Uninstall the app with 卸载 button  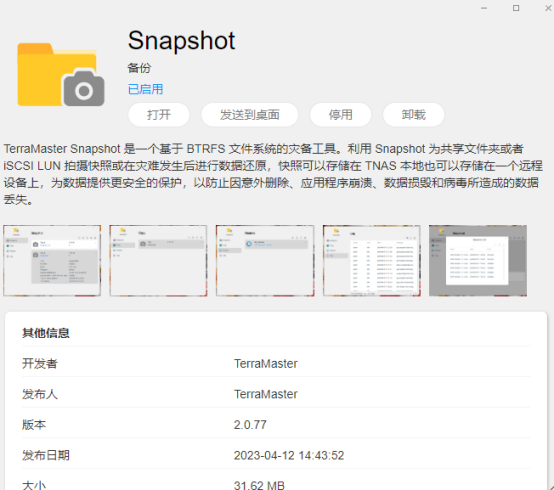(413, 115)
